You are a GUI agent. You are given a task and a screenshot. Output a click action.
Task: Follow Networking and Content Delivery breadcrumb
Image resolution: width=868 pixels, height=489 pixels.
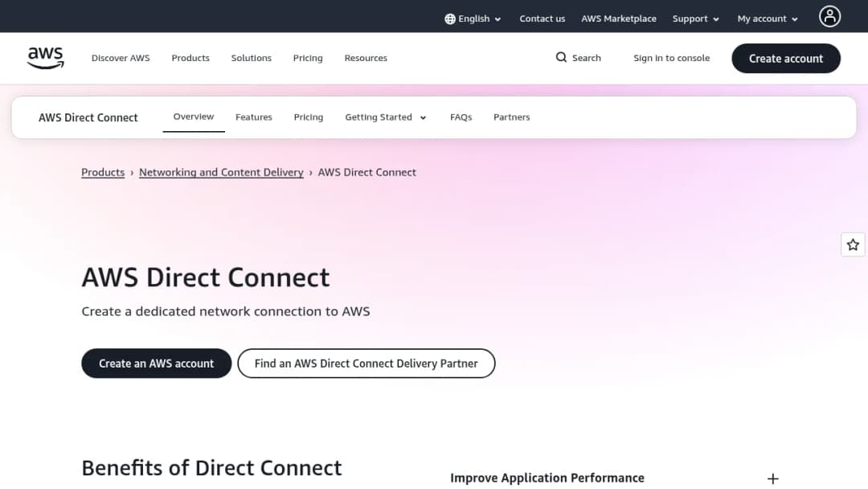pyautogui.click(x=221, y=172)
